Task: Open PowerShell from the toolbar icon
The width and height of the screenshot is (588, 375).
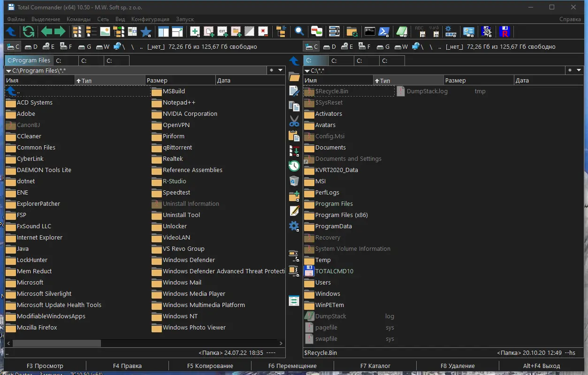Action: 384,31
